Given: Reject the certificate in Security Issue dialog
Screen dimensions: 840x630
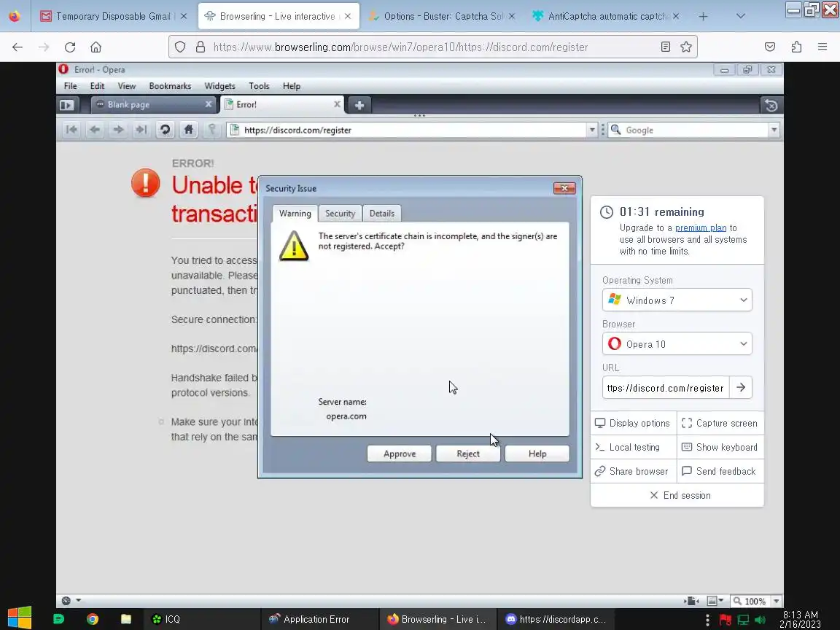Looking at the screenshot, I should pyautogui.click(x=467, y=454).
